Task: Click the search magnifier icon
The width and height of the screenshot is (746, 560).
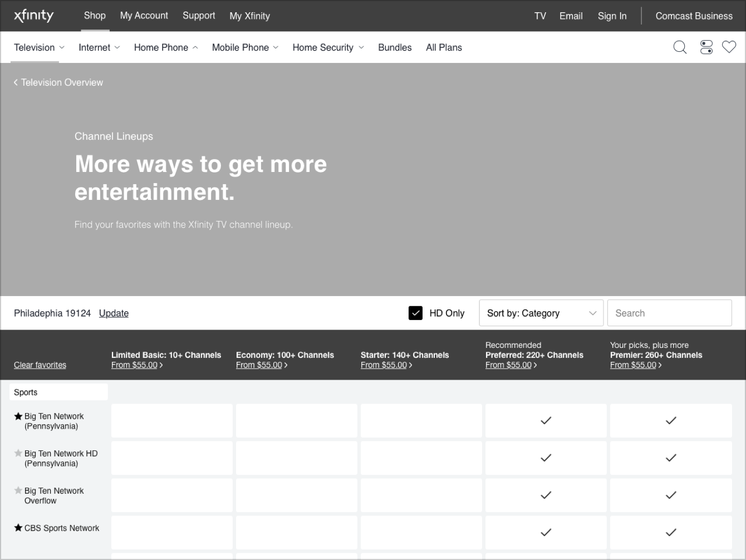Action: 680,47
